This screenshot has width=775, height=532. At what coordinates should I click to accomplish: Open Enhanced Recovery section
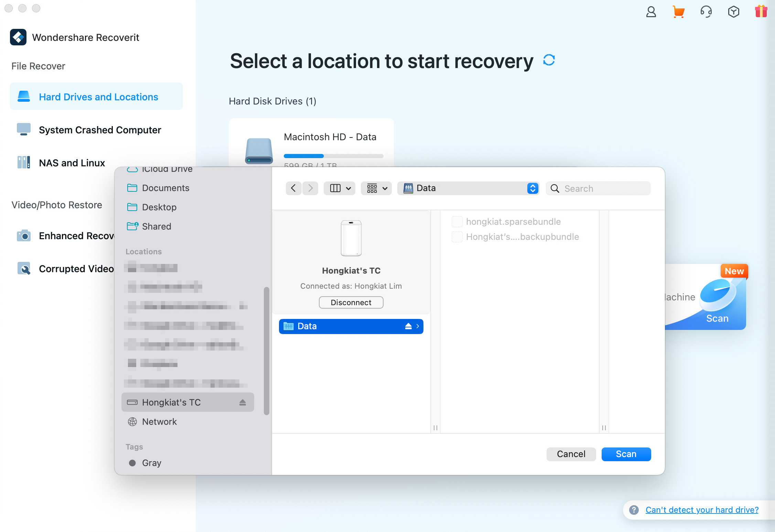tap(65, 235)
